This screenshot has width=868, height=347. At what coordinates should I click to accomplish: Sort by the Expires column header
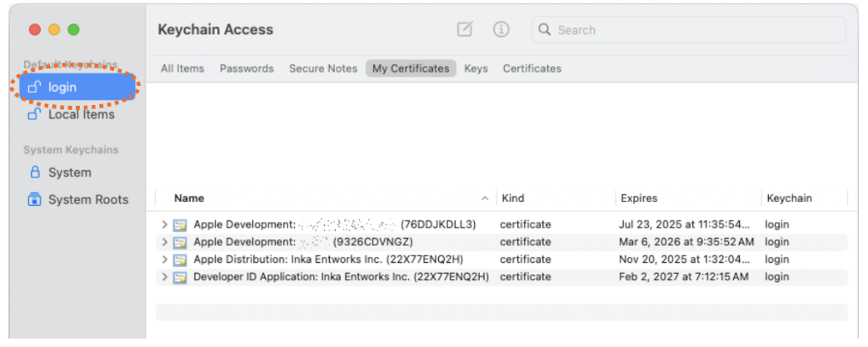pyautogui.click(x=639, y=199)
